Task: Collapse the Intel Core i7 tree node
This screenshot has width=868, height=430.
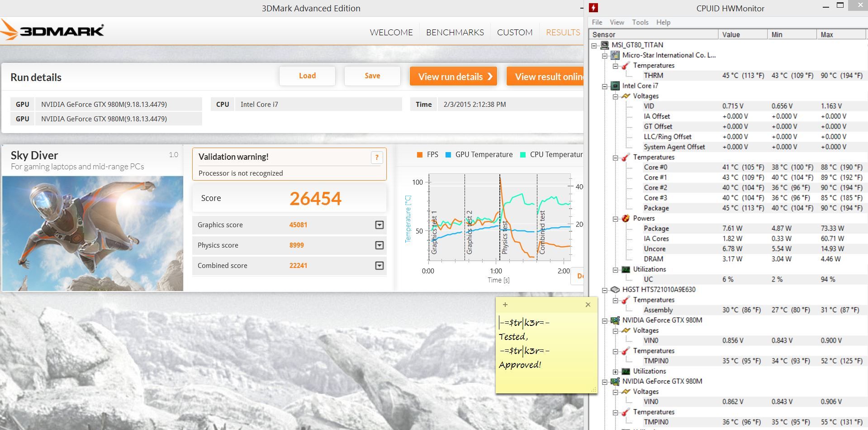Action: pyautogui.click(x=605, y=86)
